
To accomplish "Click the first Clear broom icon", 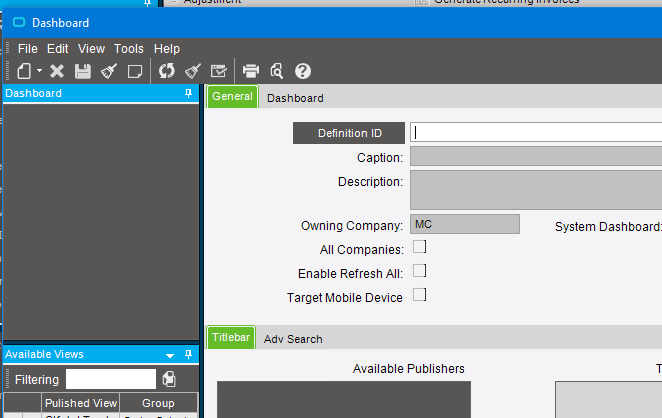I will (109, 71).
